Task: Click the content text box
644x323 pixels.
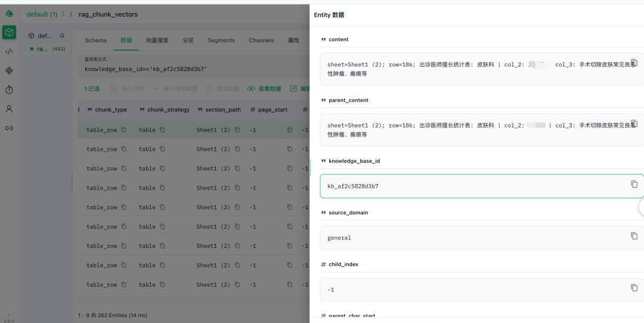Action: coord(482,69)
